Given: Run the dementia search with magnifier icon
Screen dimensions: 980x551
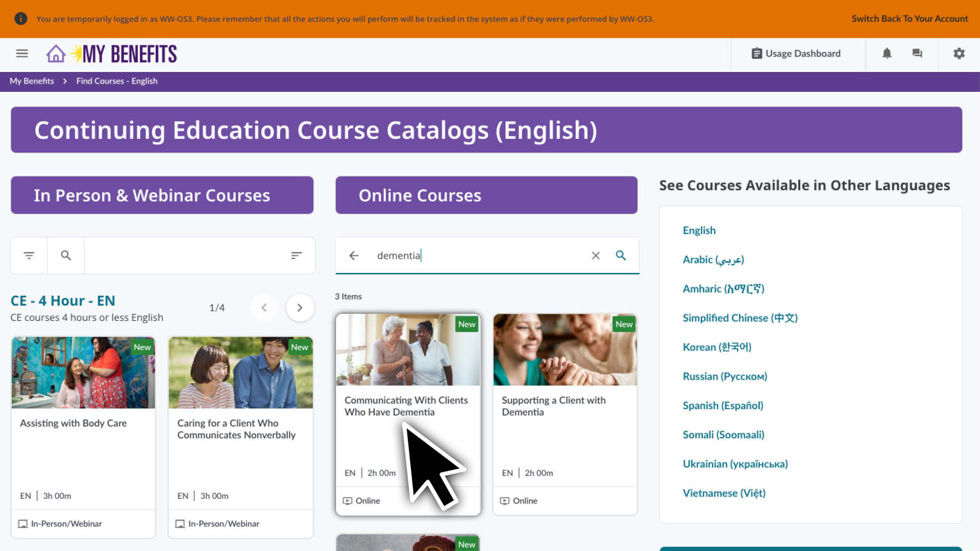Looking at the screenshot, I should coord(621,255).
